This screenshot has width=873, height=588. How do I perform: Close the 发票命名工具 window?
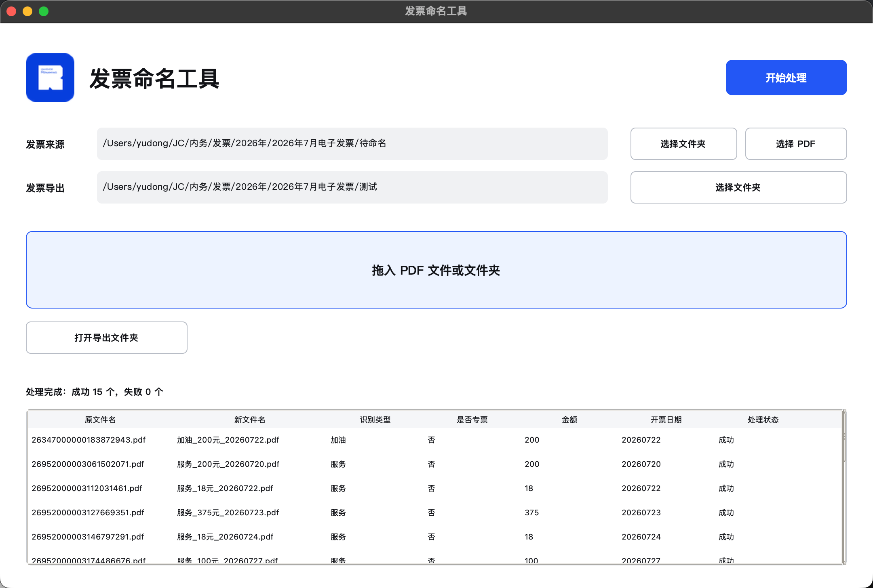[11, 11]
